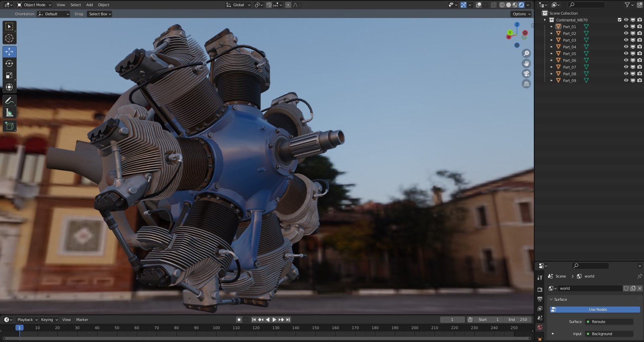Choose the Measure tool
This screenshot has height=342, width=644.
click(9, 113)
